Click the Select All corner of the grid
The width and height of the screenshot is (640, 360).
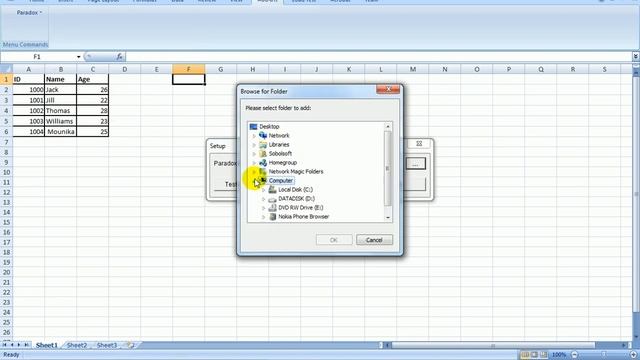(6, 69)
